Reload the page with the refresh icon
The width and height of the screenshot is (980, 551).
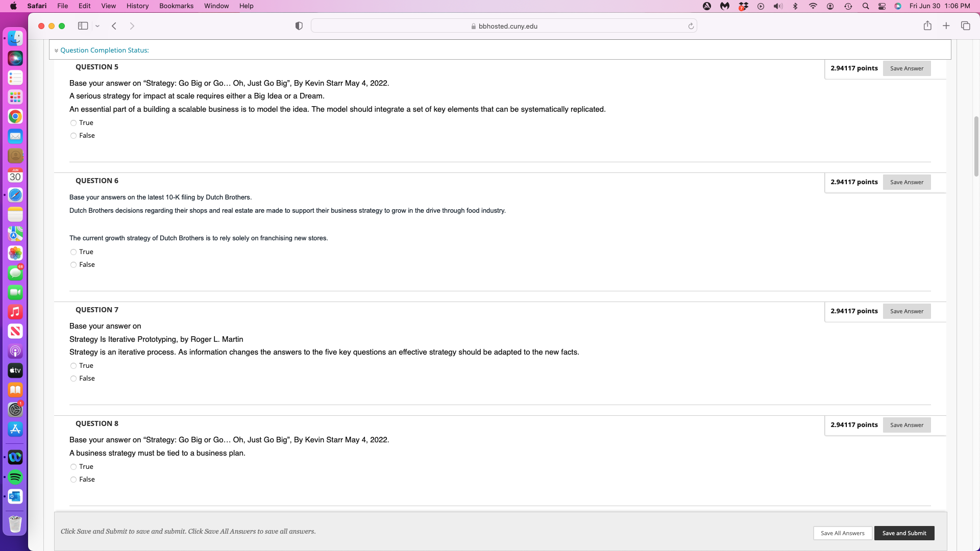pos(691,26)
